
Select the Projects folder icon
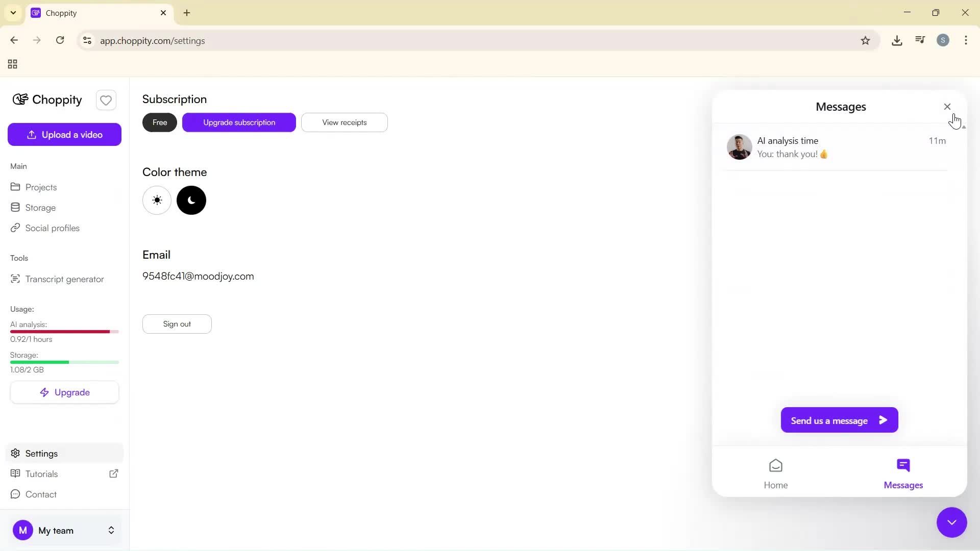click(x=16, y=187)
